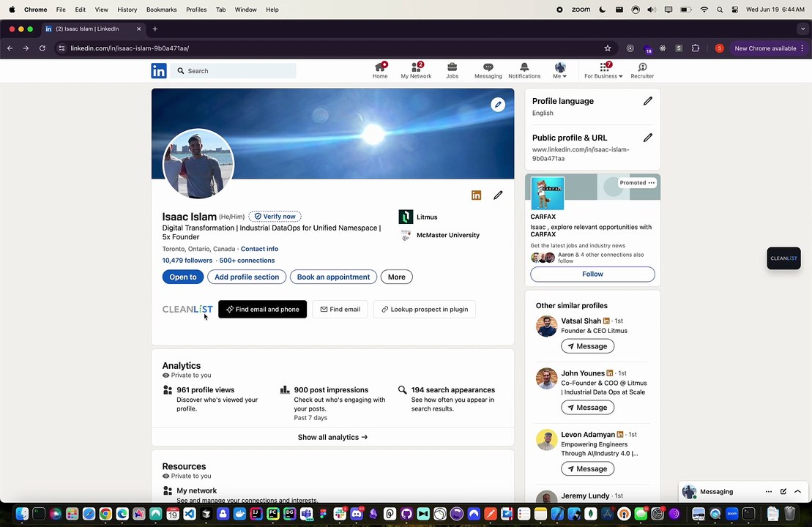Click the gold LinkedIn premium badge on profile
The width and height of the screenshot is (812, 527).
click(476, 195)
